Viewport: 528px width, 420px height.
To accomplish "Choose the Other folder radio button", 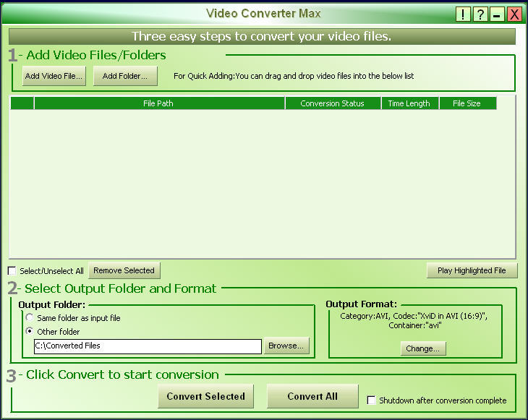I will 29,332.
